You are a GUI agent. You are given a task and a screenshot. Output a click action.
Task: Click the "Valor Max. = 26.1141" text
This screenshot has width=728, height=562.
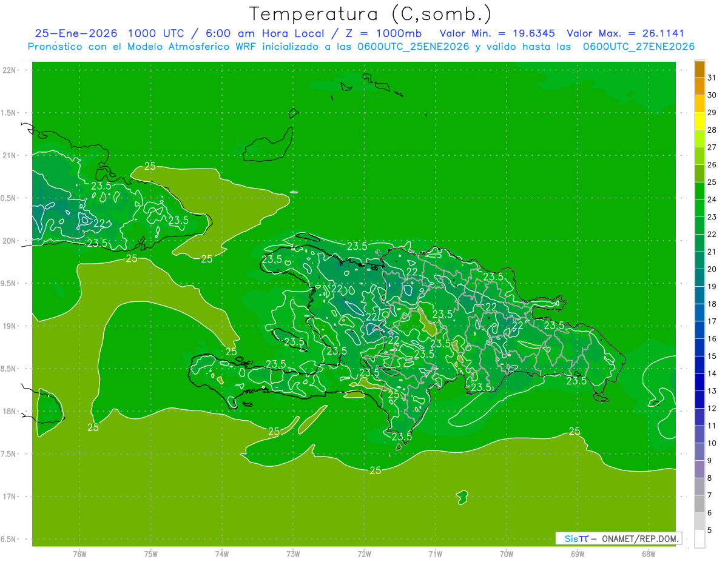(x=625, y=33)
